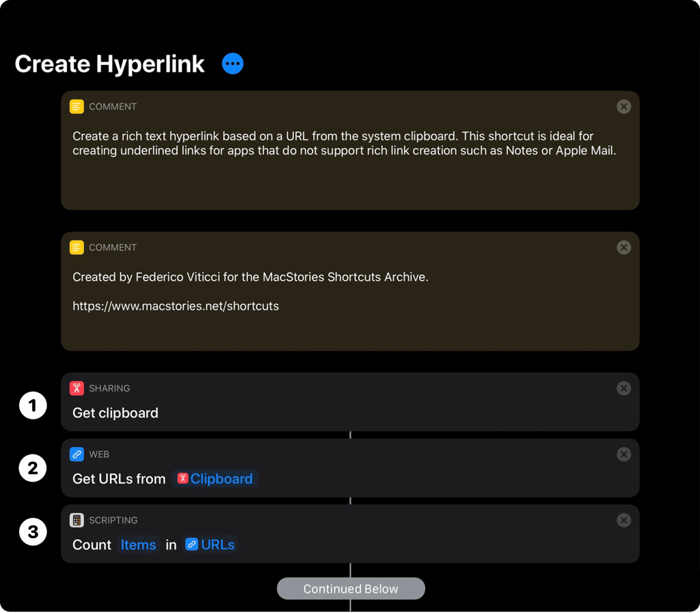This screenshot has width=700, height=613.
Task: Click the red scissors Sharing icon
Action: click(x=77, y=388)
